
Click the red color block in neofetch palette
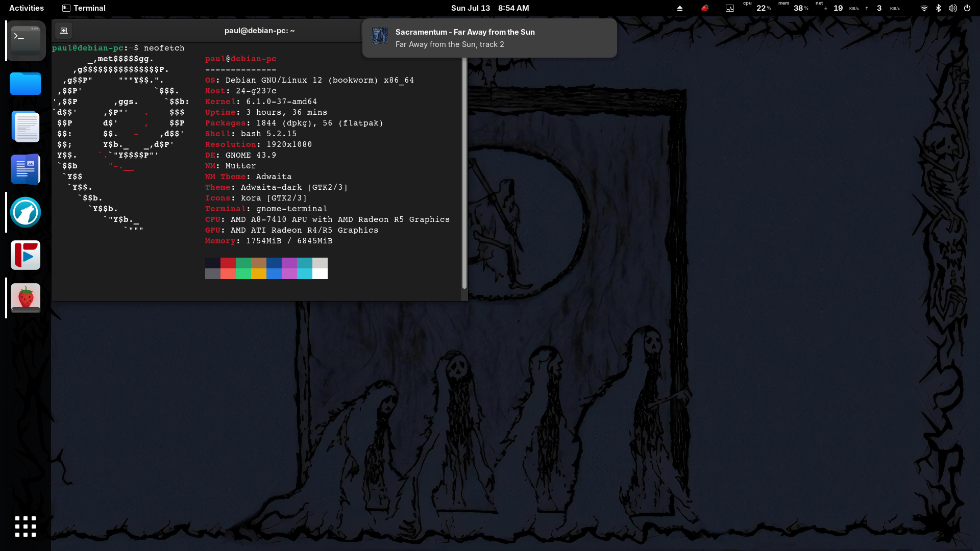[x=228, y=263]
